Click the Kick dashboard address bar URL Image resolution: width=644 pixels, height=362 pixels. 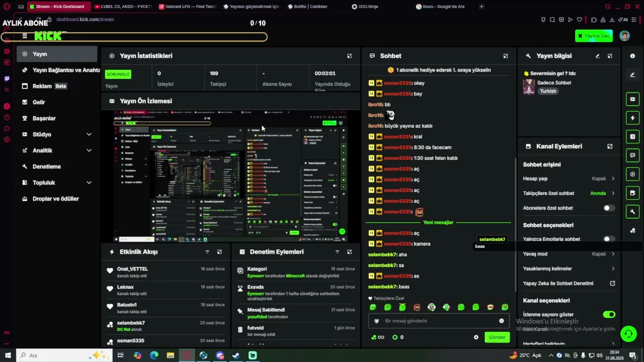click(85, 20)
